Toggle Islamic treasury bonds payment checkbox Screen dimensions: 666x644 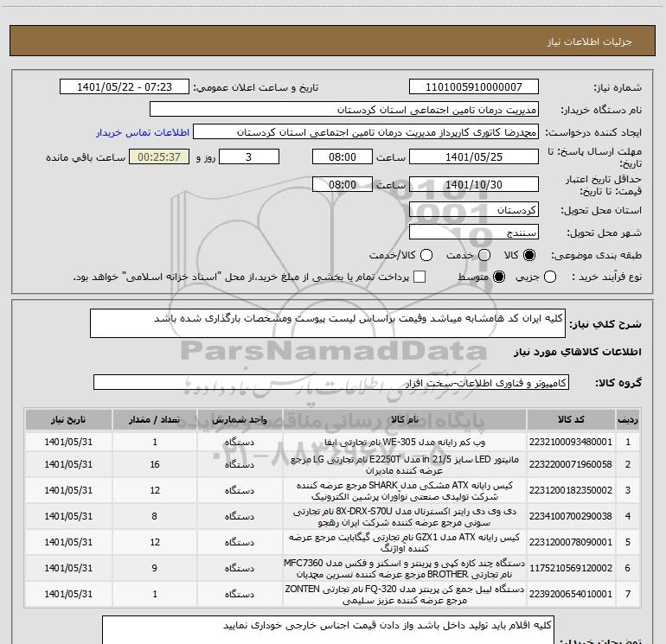point(419,277)
